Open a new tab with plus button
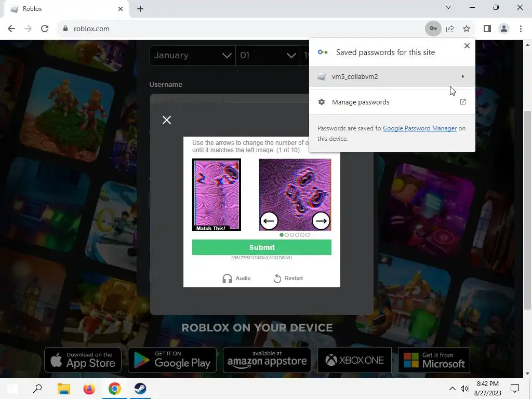The width and height of the screenshot is (532, 399). coord(140,9)
